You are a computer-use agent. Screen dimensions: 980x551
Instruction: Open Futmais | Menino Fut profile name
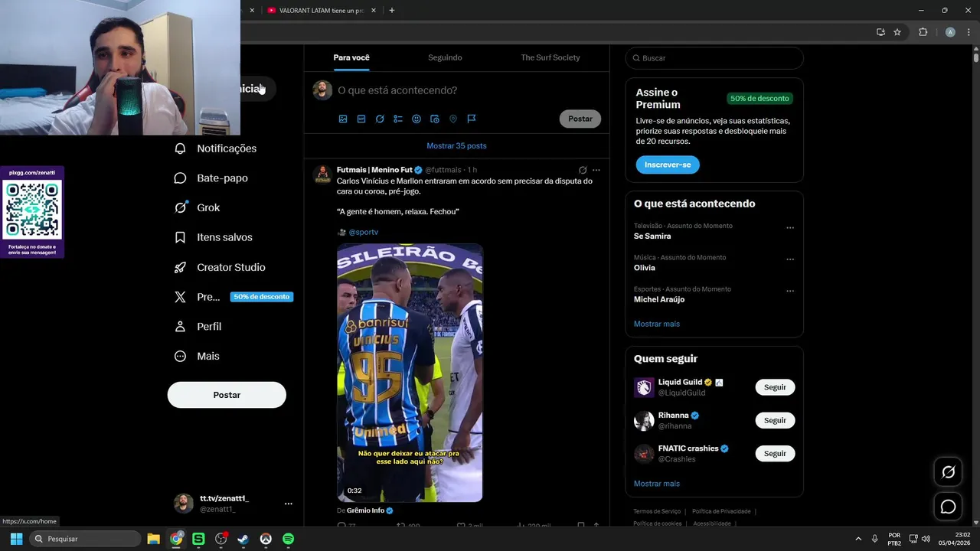point(374,170)
